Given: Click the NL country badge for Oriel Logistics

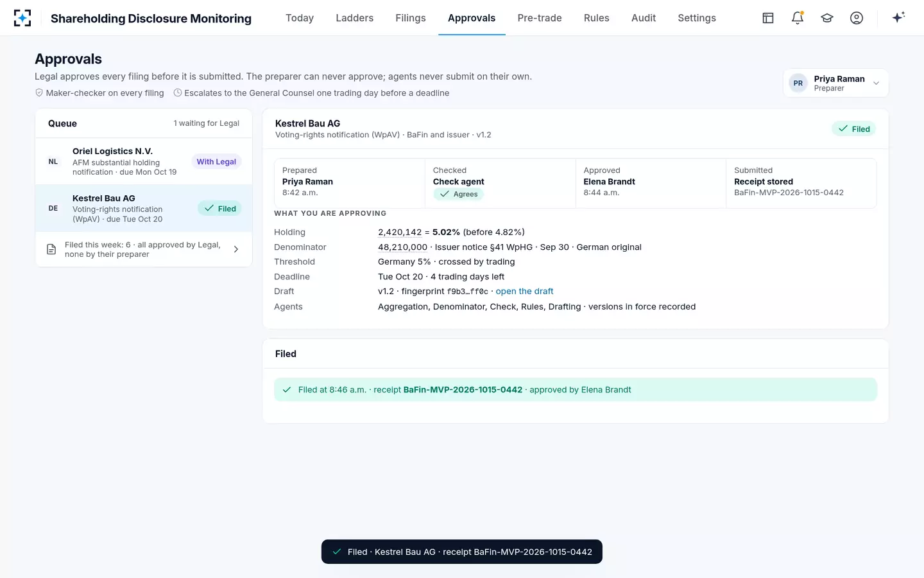Looking at the screenshot, I should pos(53,162).
